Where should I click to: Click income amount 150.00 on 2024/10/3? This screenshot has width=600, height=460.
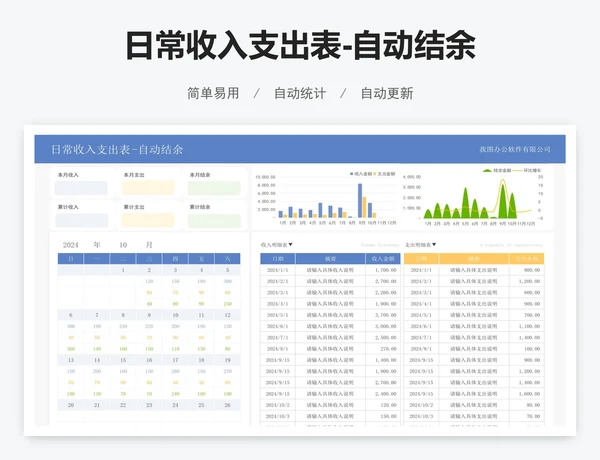click(389, 416)
